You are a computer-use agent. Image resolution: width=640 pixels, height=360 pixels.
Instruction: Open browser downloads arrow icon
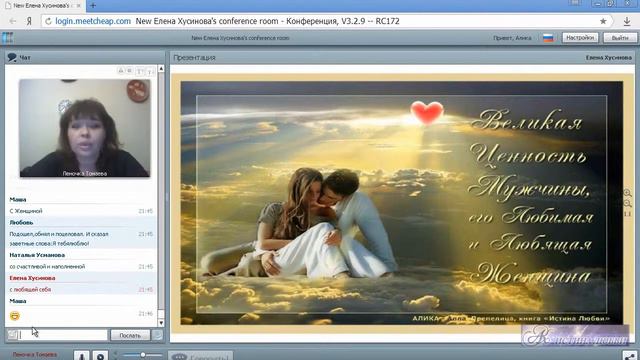[x=627, y=21]
